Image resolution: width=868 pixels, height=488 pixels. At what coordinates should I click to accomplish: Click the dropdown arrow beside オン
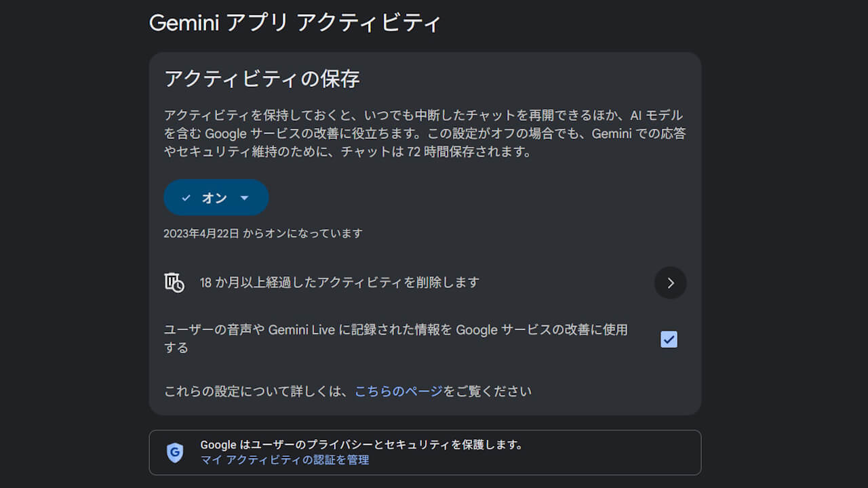tap(245, 198)
